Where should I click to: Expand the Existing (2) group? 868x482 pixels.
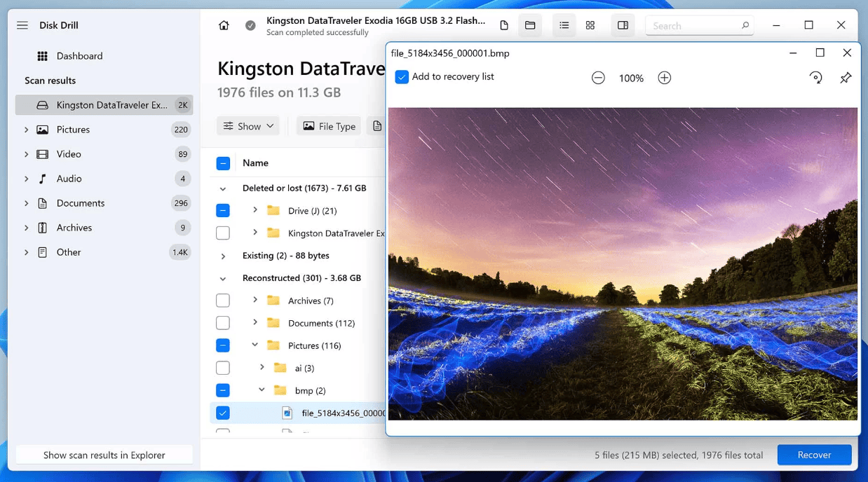point(223,256)
